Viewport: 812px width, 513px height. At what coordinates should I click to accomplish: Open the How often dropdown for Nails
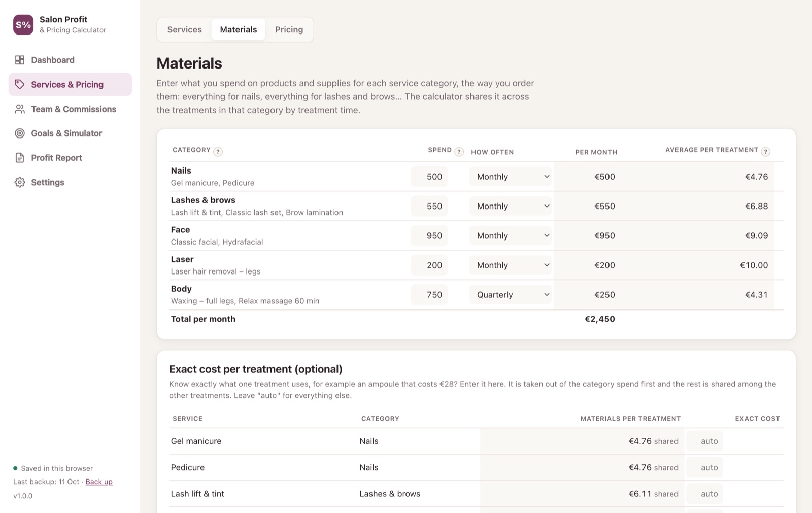pos(511,177)
